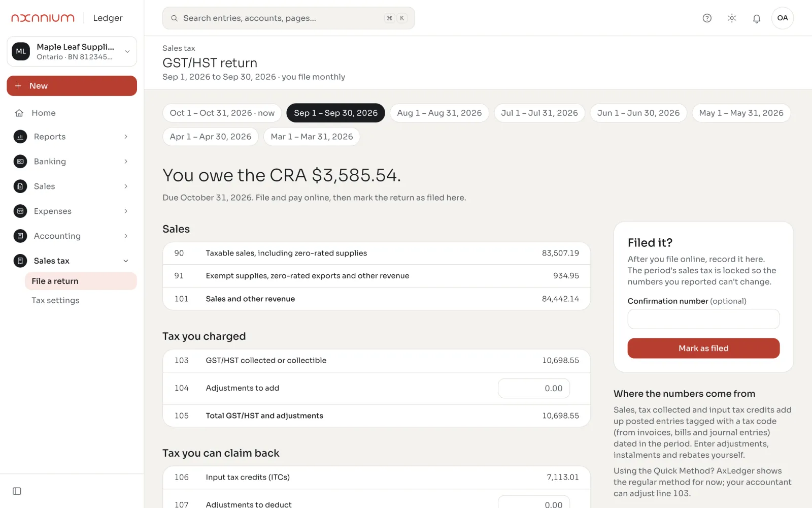Expand the Banking section chevron

click(126, 162)
